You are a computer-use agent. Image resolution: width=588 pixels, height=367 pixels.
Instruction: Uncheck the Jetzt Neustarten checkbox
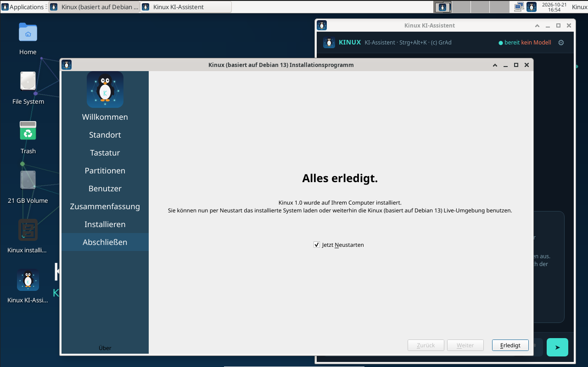click(x=317, y=245)
